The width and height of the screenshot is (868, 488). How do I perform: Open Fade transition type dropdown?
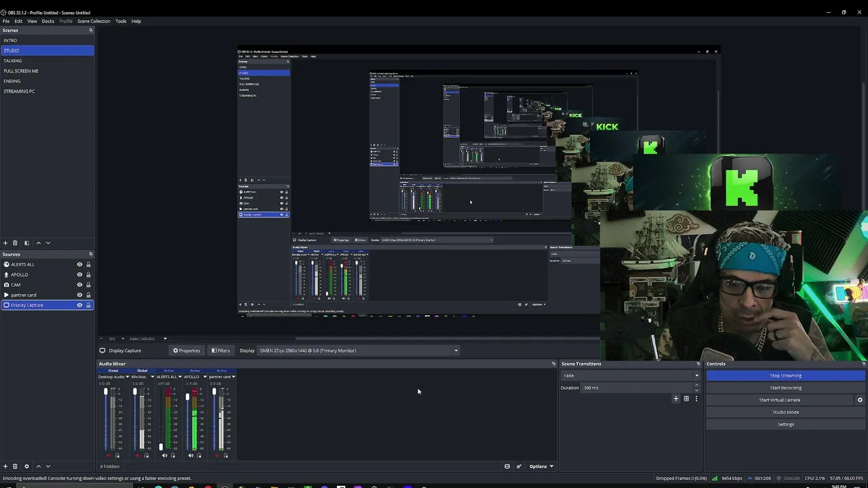click(x=630, y=375)
